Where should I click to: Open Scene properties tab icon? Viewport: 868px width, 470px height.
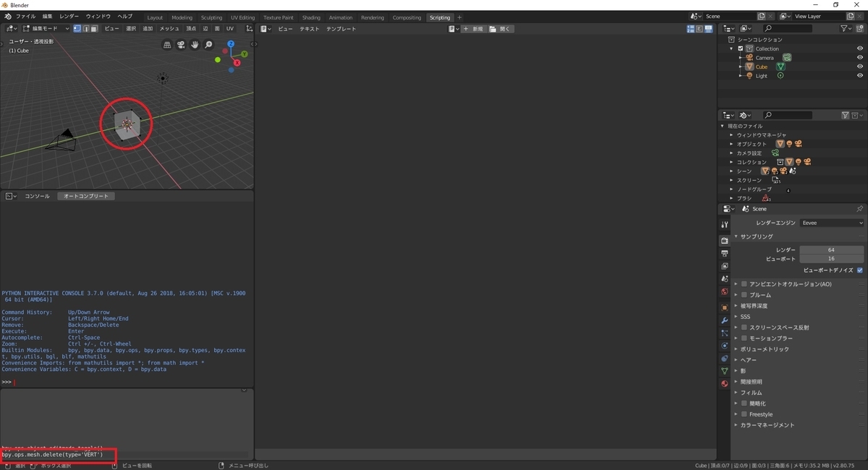tap(724, 278)
